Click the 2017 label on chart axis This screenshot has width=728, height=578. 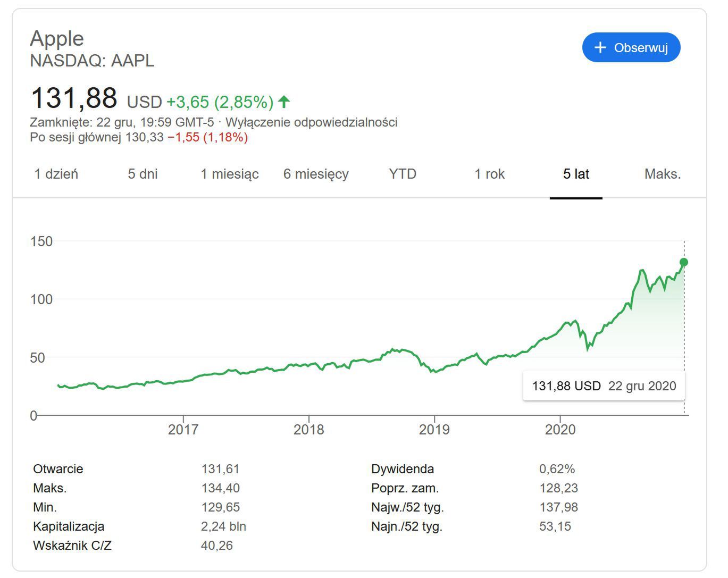[183, 430]
